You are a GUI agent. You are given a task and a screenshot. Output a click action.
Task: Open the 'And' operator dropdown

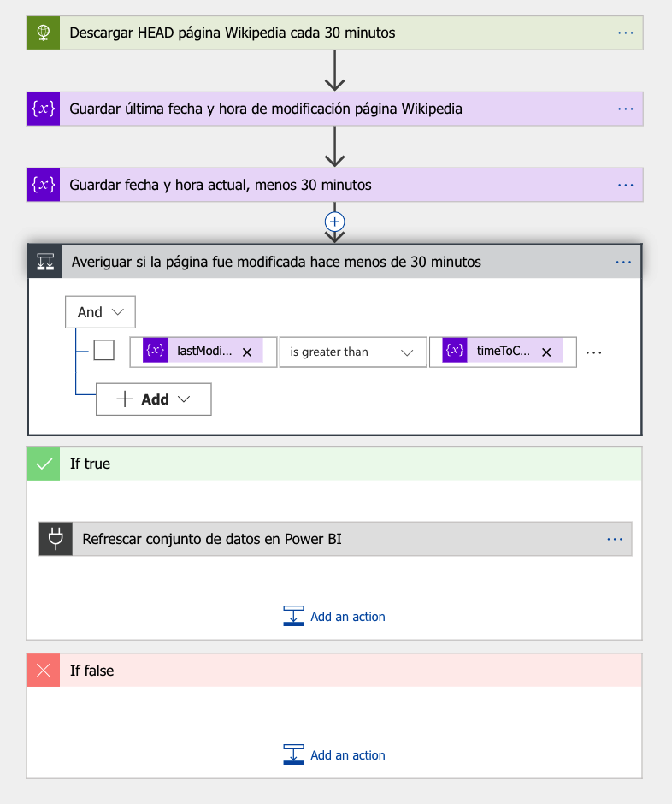tap(100, 311)
